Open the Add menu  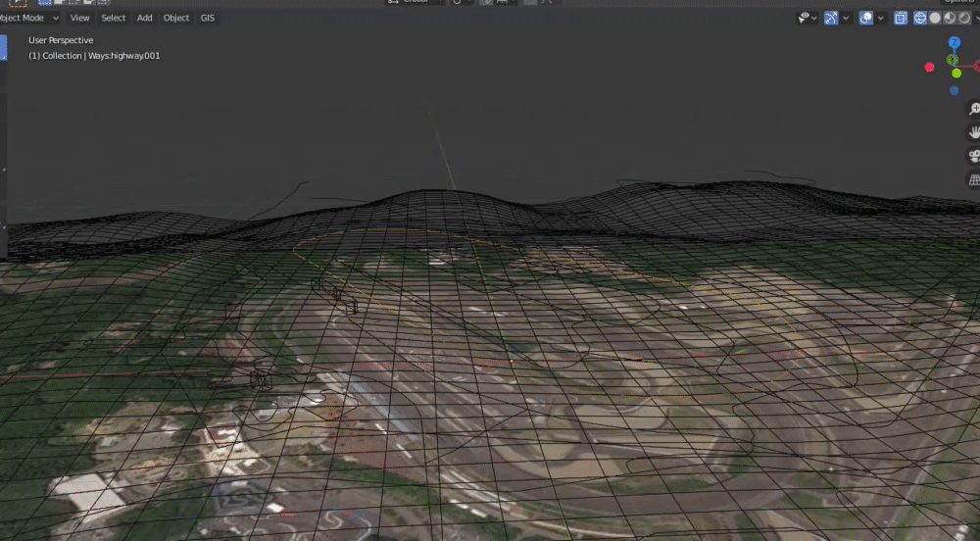pos(144,18)
